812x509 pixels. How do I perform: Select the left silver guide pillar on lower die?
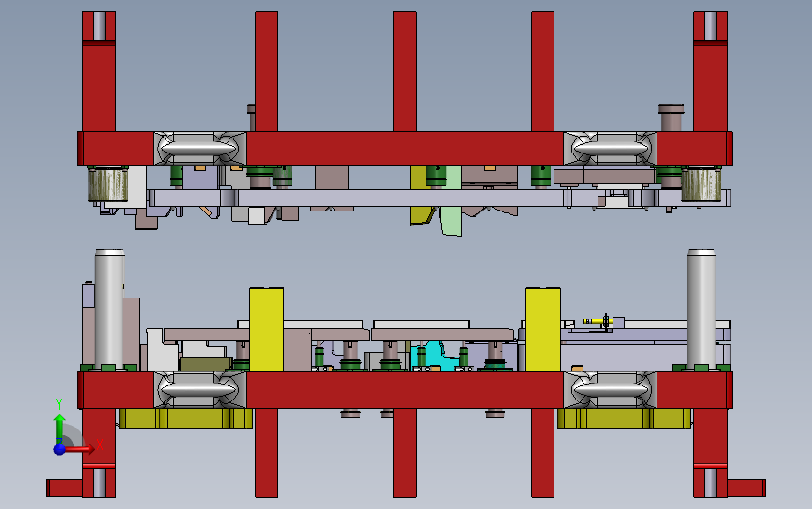(x=109, y=308)
